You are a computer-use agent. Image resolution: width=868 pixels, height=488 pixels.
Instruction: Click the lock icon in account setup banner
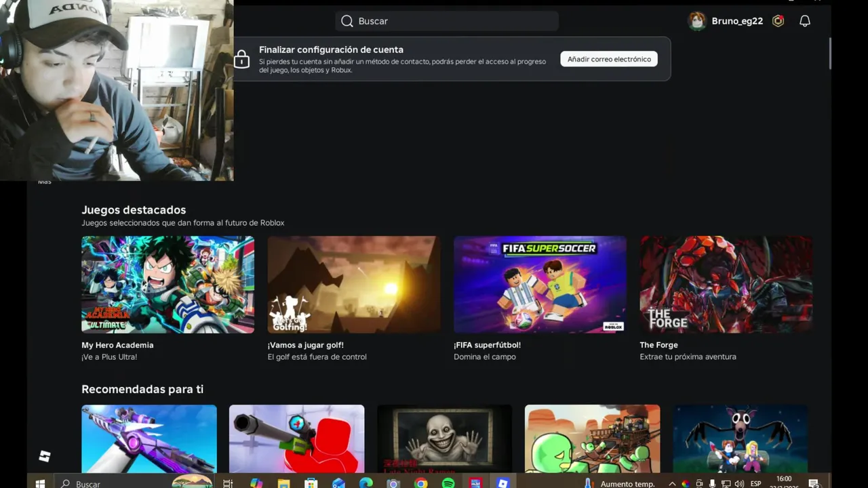pyautogui.click(x=242, y=60)
